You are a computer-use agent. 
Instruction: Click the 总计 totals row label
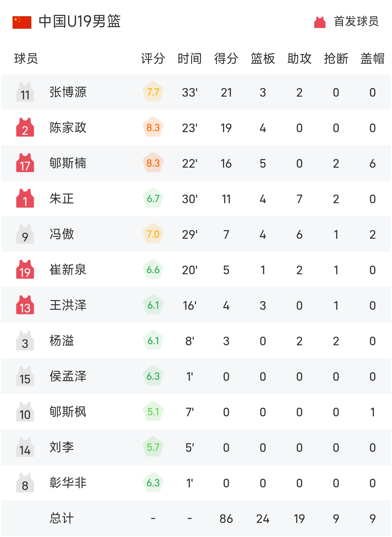point(62,518)
